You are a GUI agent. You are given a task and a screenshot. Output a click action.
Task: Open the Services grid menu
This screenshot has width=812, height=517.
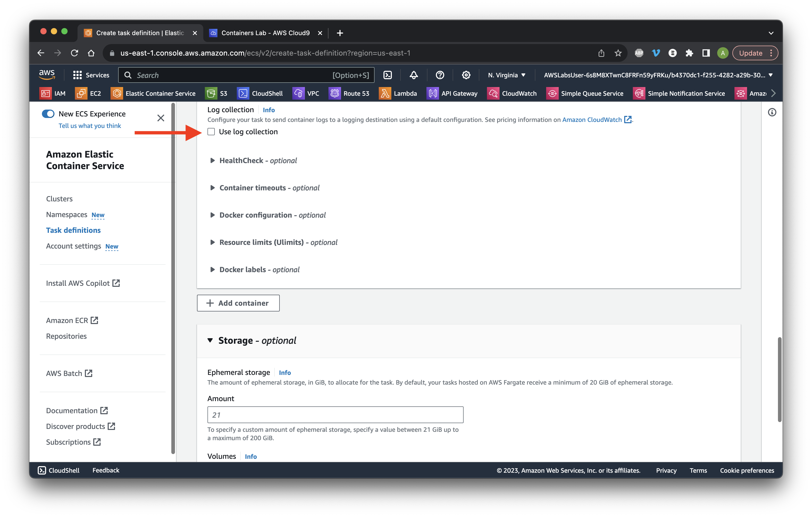pos(91,75)
